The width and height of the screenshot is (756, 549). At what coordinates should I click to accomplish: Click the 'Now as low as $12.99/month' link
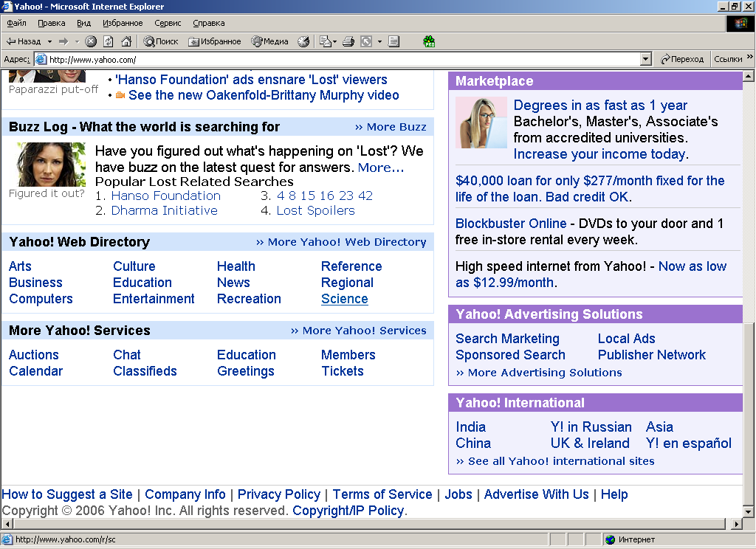coord(591,274)
